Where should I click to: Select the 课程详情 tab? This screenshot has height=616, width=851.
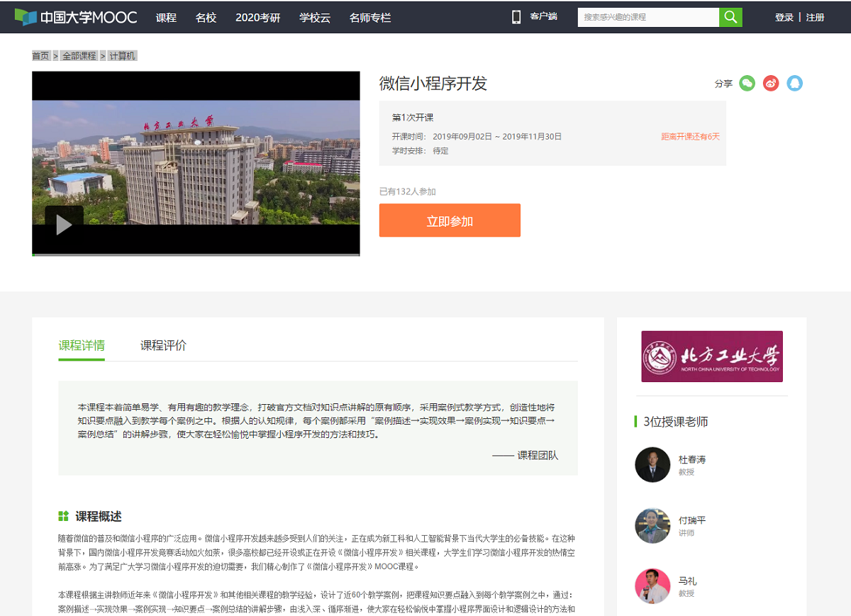[82, 346]
